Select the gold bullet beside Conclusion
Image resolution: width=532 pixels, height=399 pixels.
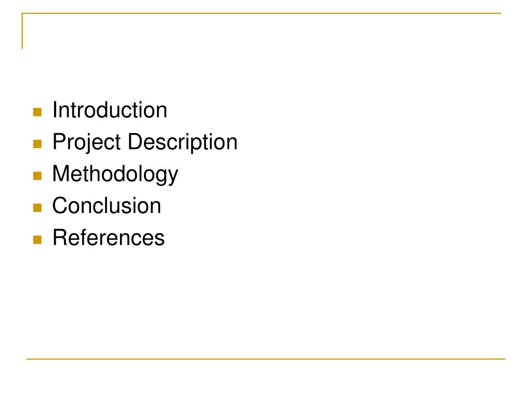[x=37, y=208]
